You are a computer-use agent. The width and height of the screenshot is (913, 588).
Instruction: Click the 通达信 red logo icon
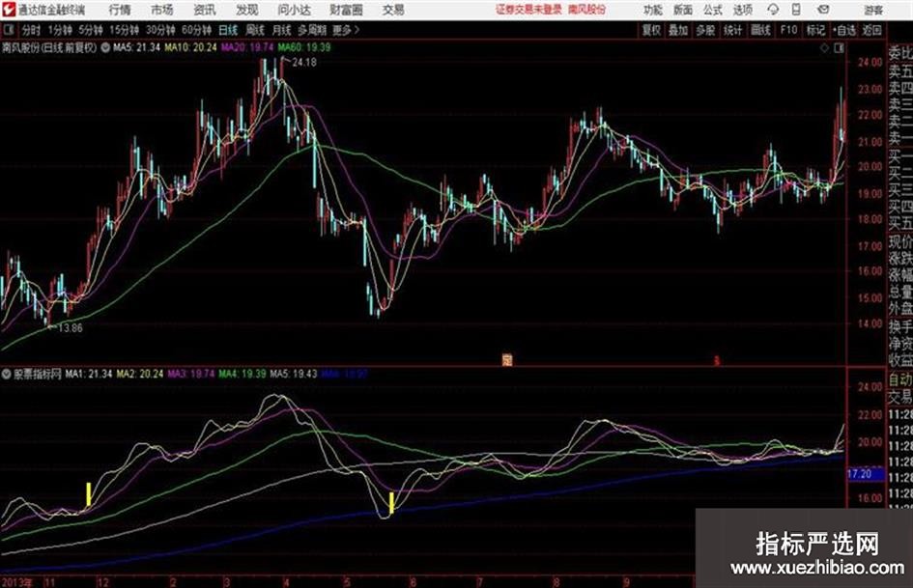(9, 10)
